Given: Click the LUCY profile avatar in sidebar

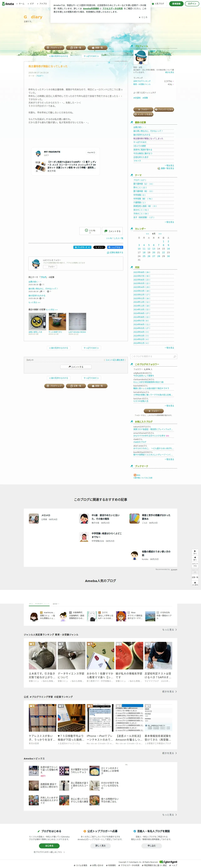Looking at the screenshot, I should coord(141,57).
